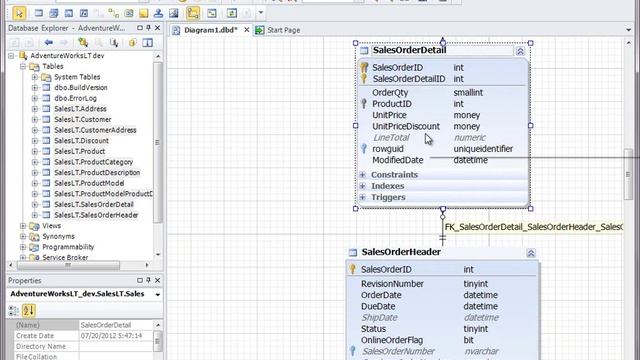Collapse the Tables folder

(x=23, y=66)
